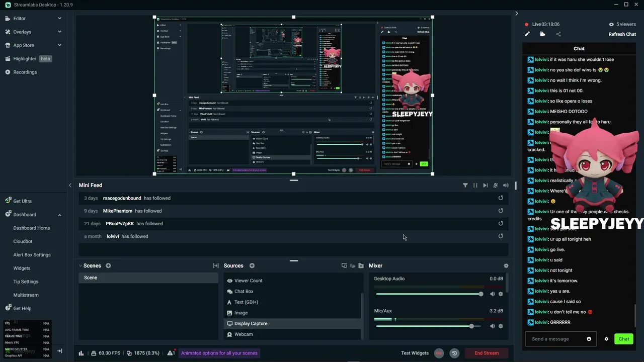Add a new source with plus icon
Screen dimensions: 644x362
pos(252,265)
